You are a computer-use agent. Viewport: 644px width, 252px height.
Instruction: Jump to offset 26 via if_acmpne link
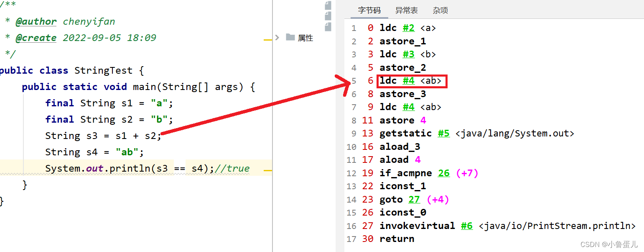(444, 173)
